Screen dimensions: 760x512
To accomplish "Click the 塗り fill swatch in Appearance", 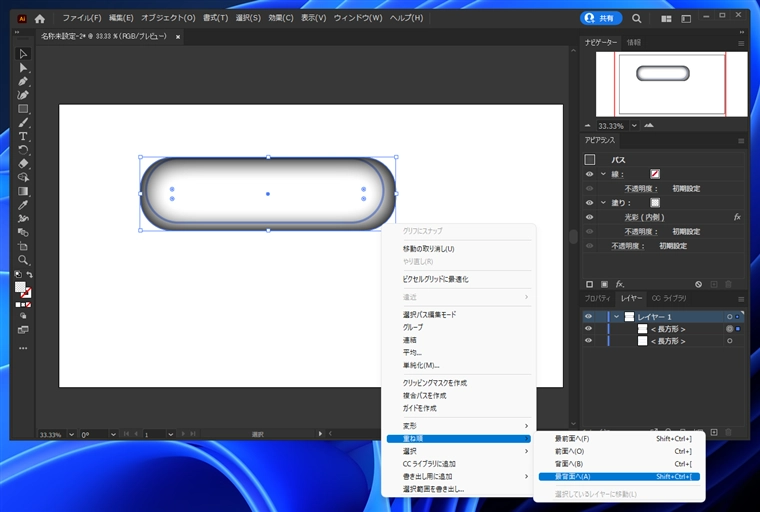I will [655, 203].
